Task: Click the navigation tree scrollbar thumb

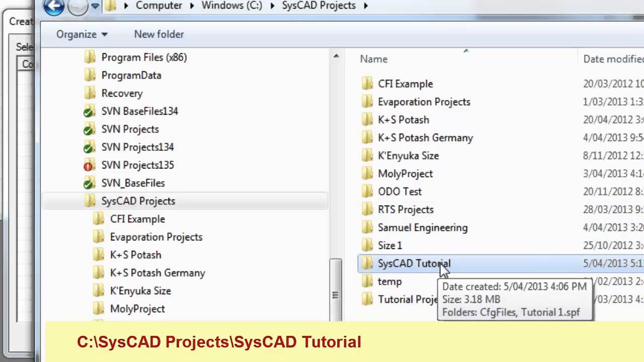Action: [336, 290]
